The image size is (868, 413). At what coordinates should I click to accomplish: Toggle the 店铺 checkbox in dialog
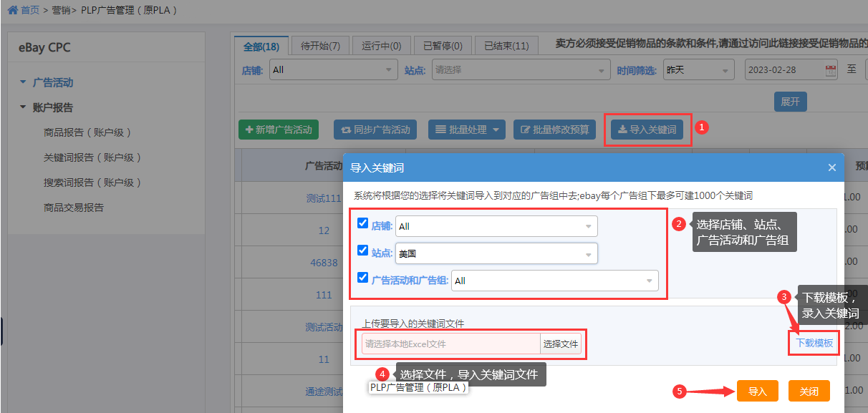(x=362, y=223)
